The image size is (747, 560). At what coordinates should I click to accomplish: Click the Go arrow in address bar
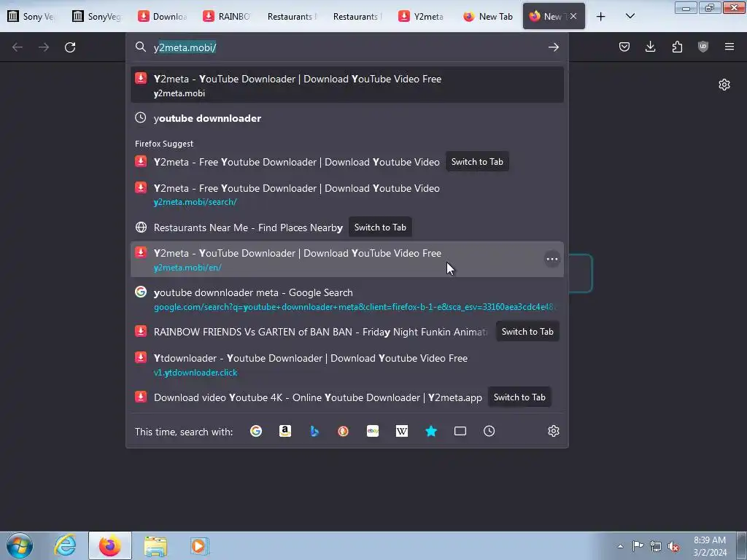tap(553, 47)
